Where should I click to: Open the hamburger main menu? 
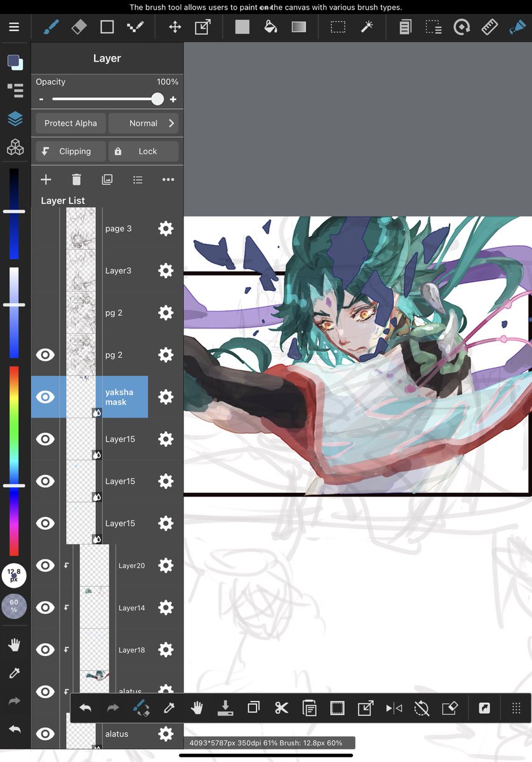(14, 27)
